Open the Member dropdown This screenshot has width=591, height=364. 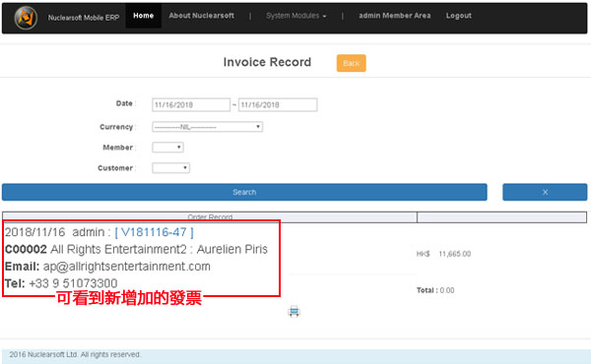(167, 148)
